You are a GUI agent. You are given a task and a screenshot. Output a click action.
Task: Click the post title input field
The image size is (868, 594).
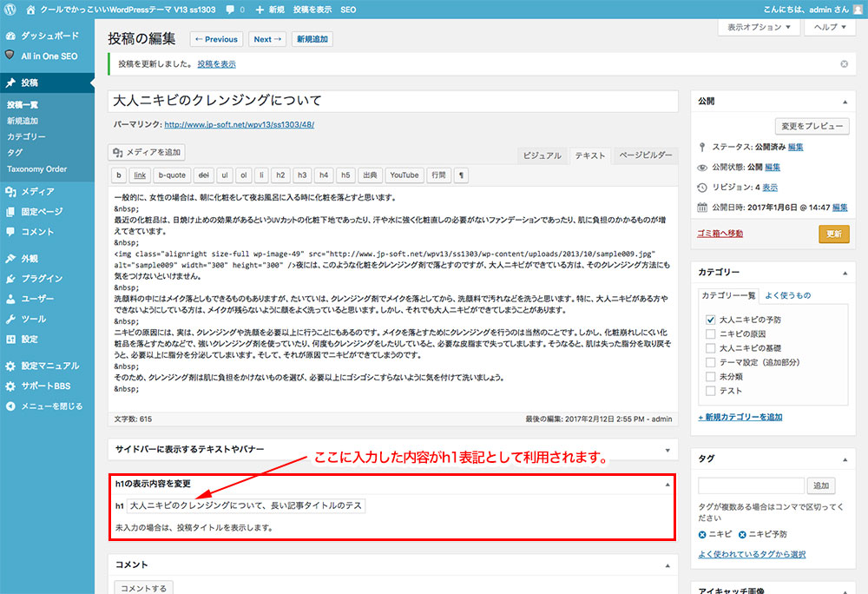tap(393, 101)
